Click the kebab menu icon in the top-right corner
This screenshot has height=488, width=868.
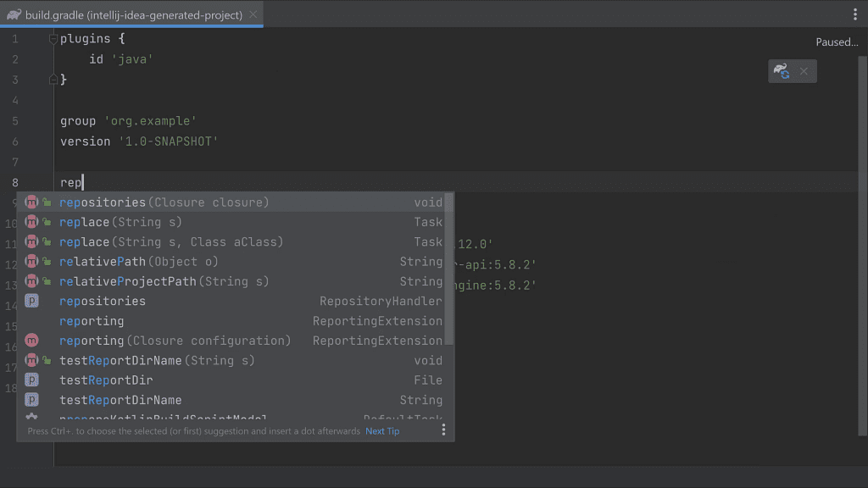(855, 14)
